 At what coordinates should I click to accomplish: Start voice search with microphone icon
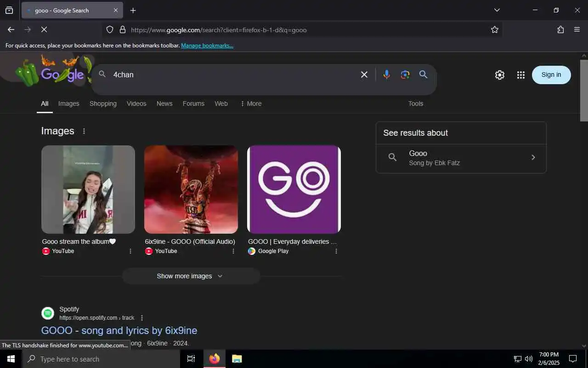(x=387, y=75)
